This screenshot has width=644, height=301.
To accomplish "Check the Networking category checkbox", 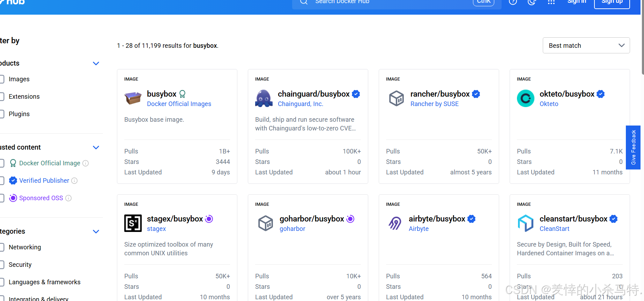I will click(x=2, y=247).
